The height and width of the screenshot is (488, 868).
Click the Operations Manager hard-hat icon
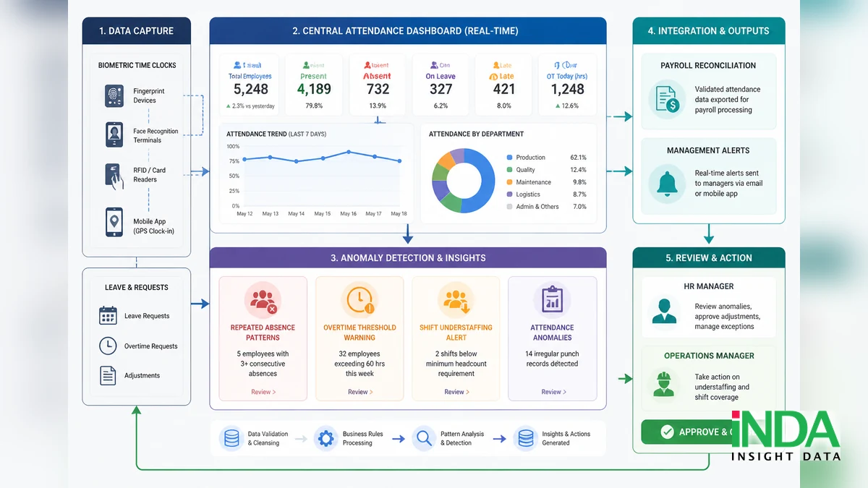click(663, 384)
